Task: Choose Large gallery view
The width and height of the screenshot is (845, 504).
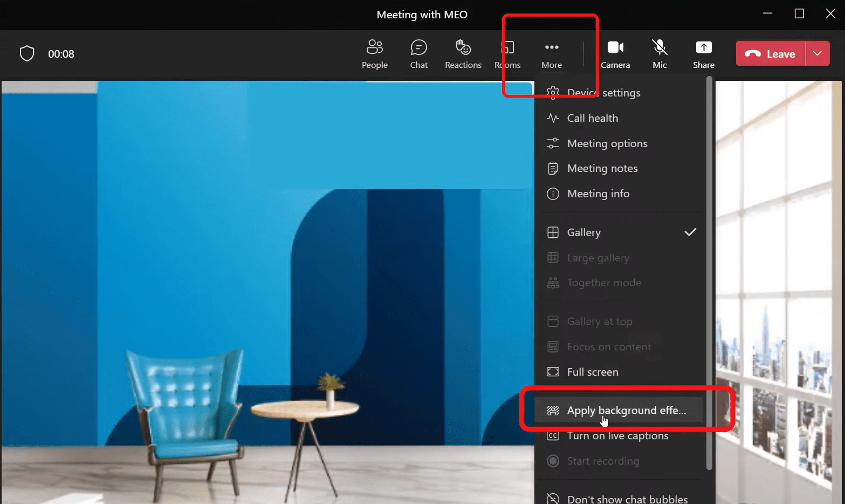Action: [620, 258]
